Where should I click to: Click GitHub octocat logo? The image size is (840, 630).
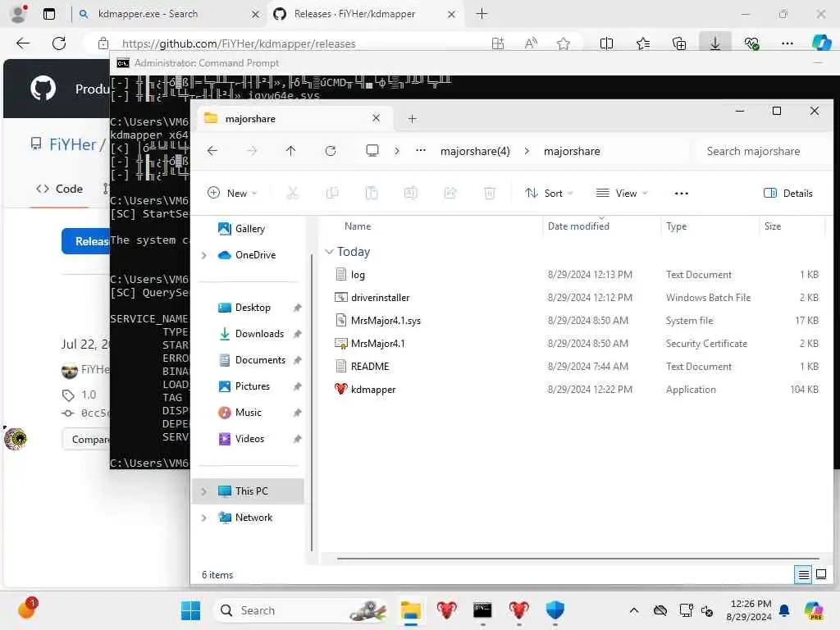click(x=43, y=89)
